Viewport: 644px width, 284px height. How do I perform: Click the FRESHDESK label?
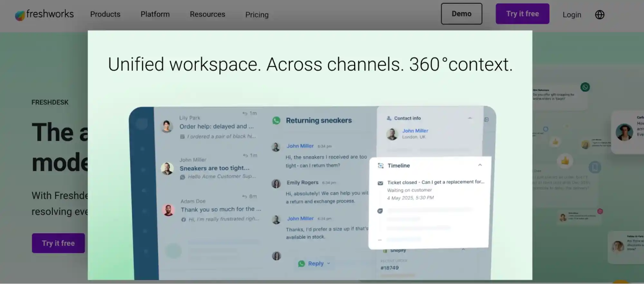click(x=50, y=102)
